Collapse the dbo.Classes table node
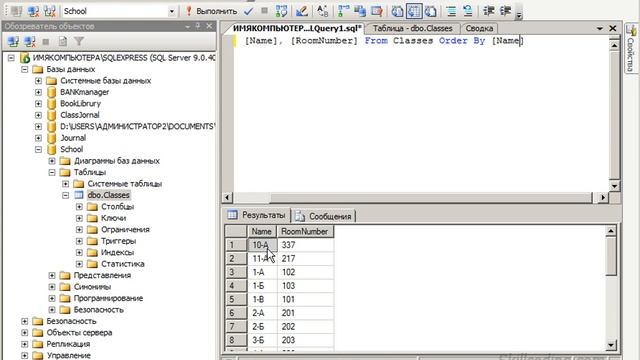This screenshot has width=640, height=360. pyautogui.click(x=66, y=195)
